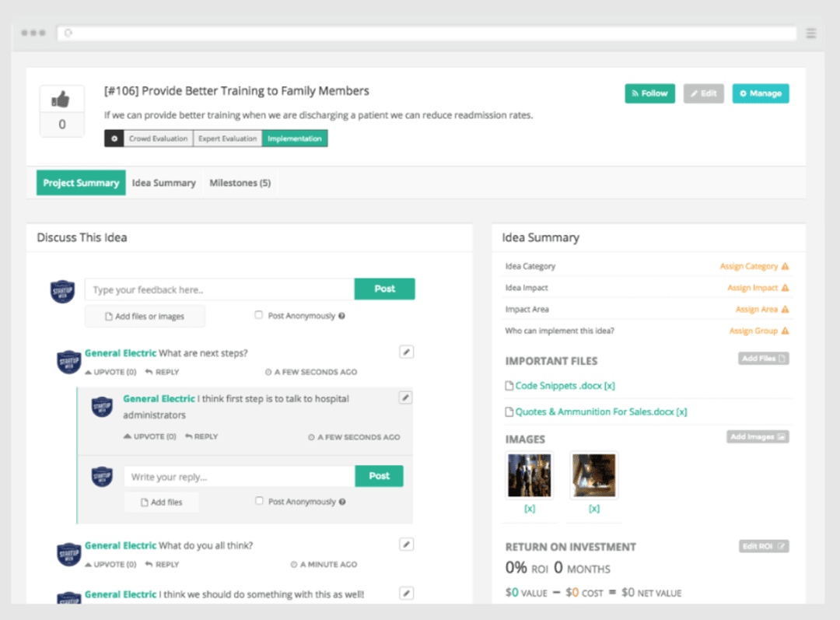Open the first image thumbnail under Images
Screen dimensions: 840x620
coord(530,475)
